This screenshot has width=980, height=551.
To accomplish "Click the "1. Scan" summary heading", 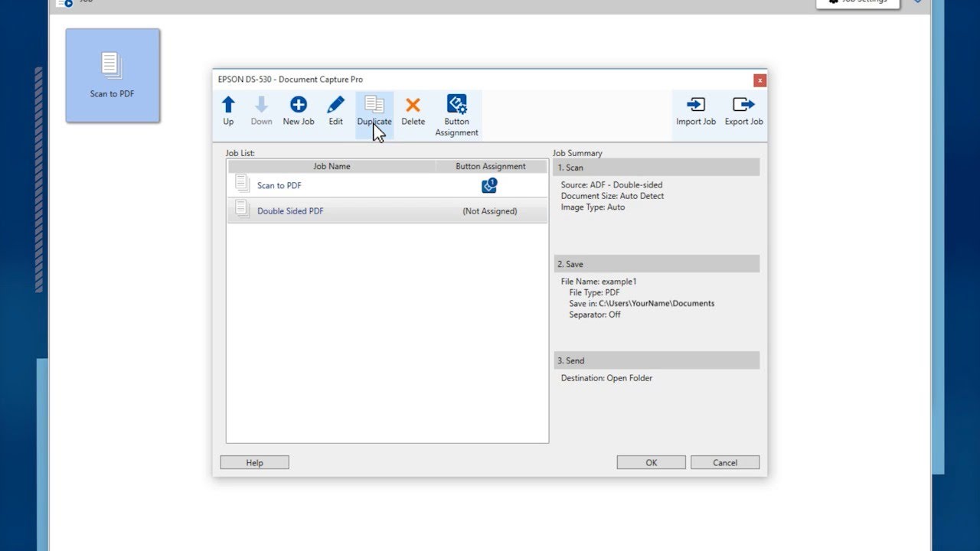I will pyautogui.click(x=656, y=168).
